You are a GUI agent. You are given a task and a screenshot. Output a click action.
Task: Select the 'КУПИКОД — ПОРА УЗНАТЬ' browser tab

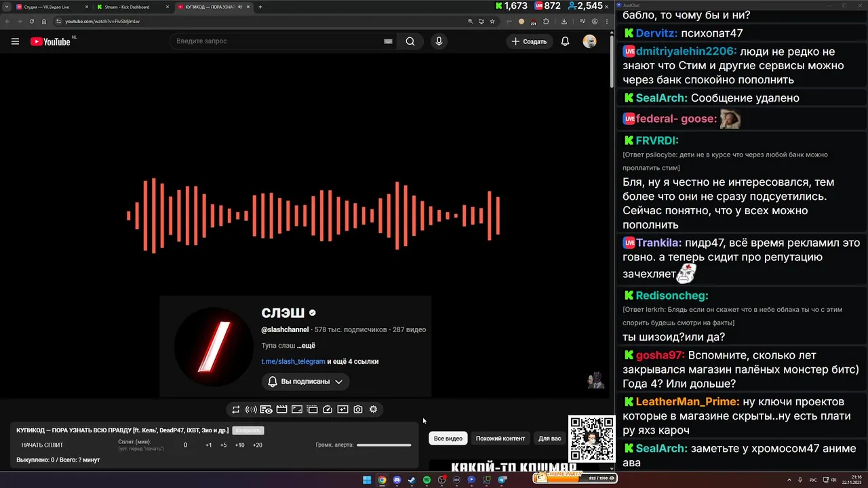214,7
